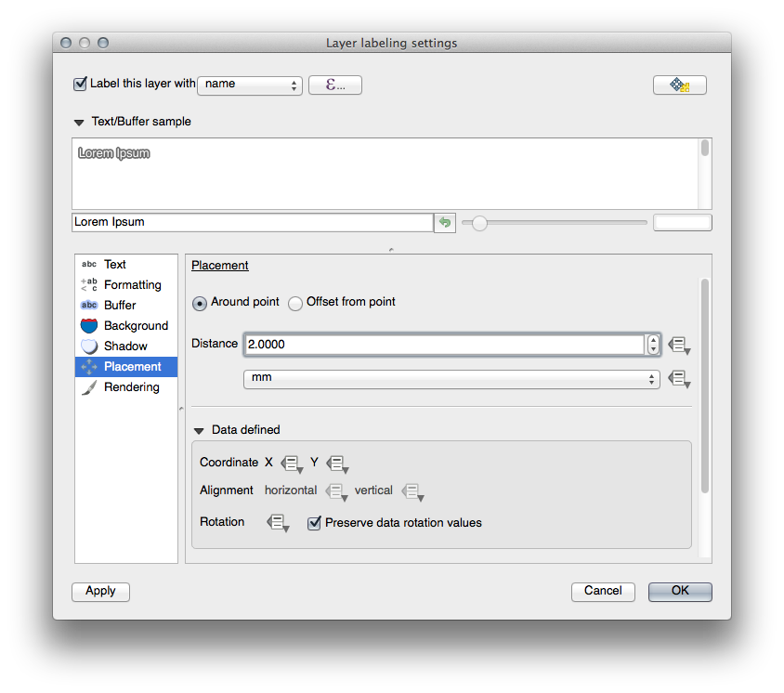
Task: Uncheck Label this layer with
Action: 80,84
